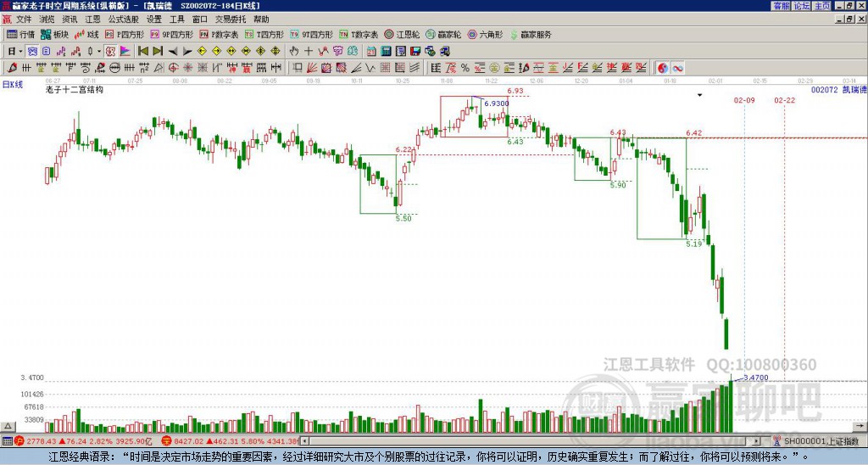
Task: Click the black right arrow icon
Action: [187, 52]
